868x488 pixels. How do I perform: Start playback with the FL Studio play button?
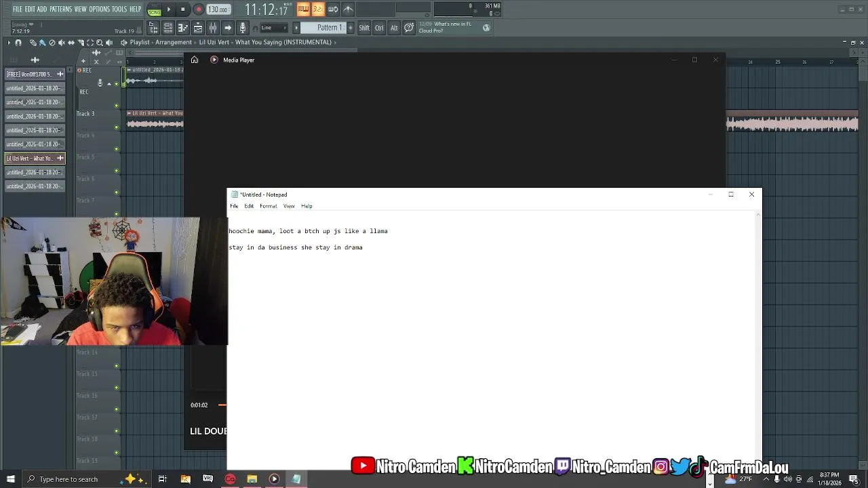click(169, 9)
